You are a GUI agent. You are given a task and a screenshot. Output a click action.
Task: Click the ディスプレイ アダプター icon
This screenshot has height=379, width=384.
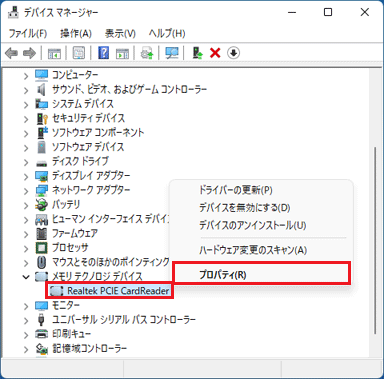[41, 176]
